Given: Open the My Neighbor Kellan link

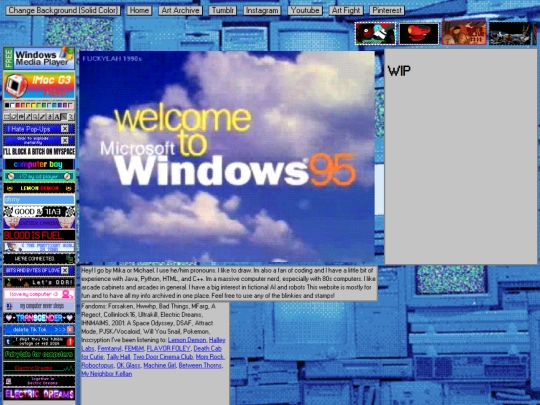Looking at the screenshot, I should coord(106,374).
